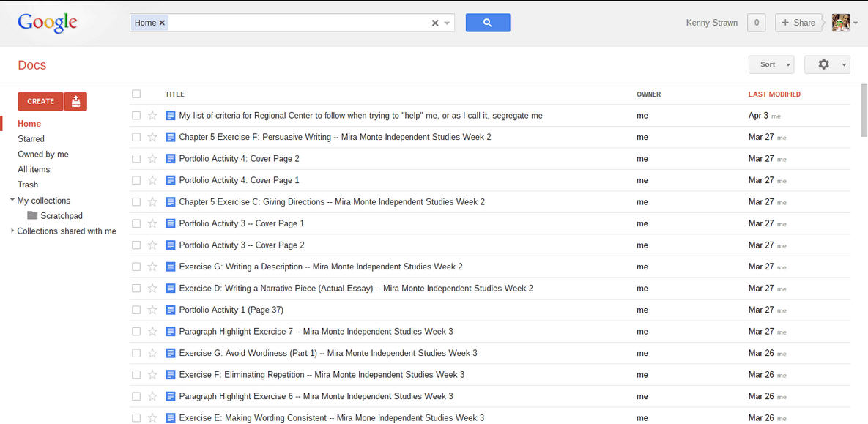
Task: Click the blue search magnifier button
Action: 487,23
